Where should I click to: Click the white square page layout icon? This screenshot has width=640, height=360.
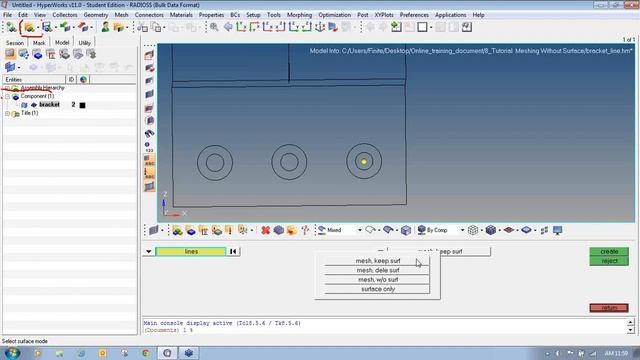click(x=422, y=27)
